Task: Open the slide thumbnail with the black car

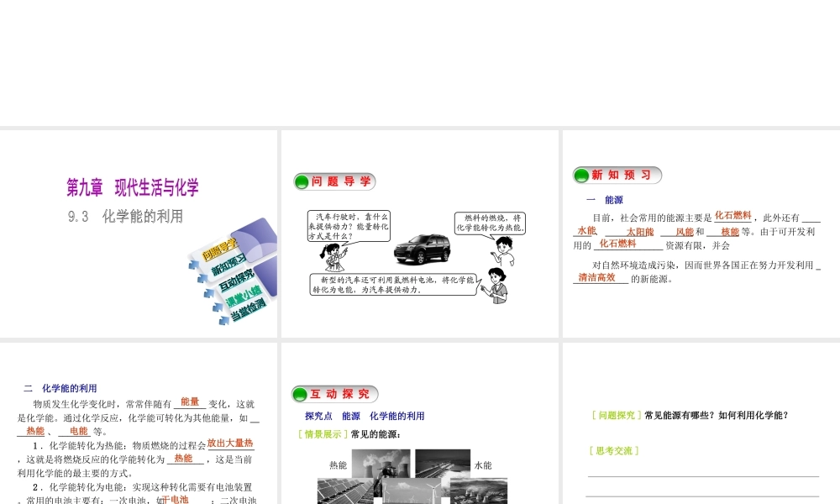Action: (x=419, y=234)
